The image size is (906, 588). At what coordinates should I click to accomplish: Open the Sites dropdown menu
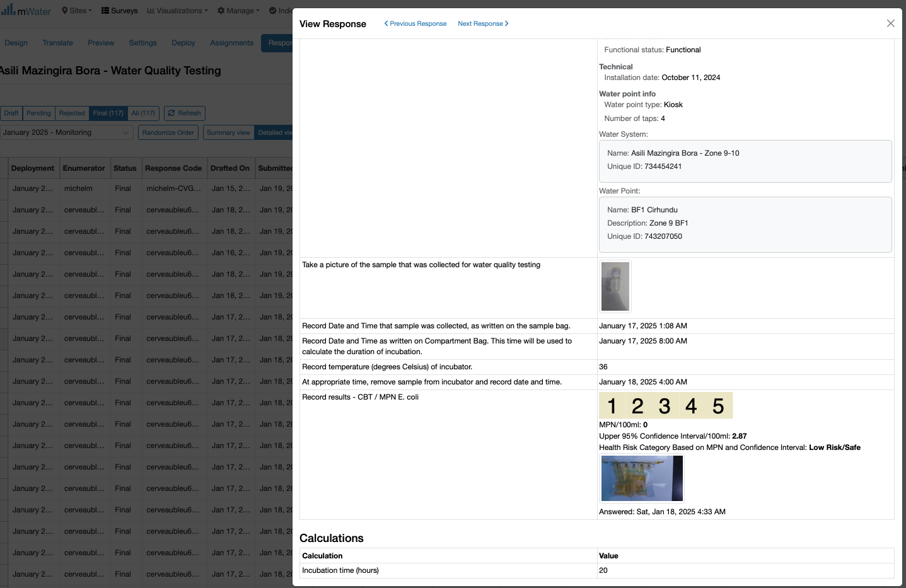pos(77,11)
